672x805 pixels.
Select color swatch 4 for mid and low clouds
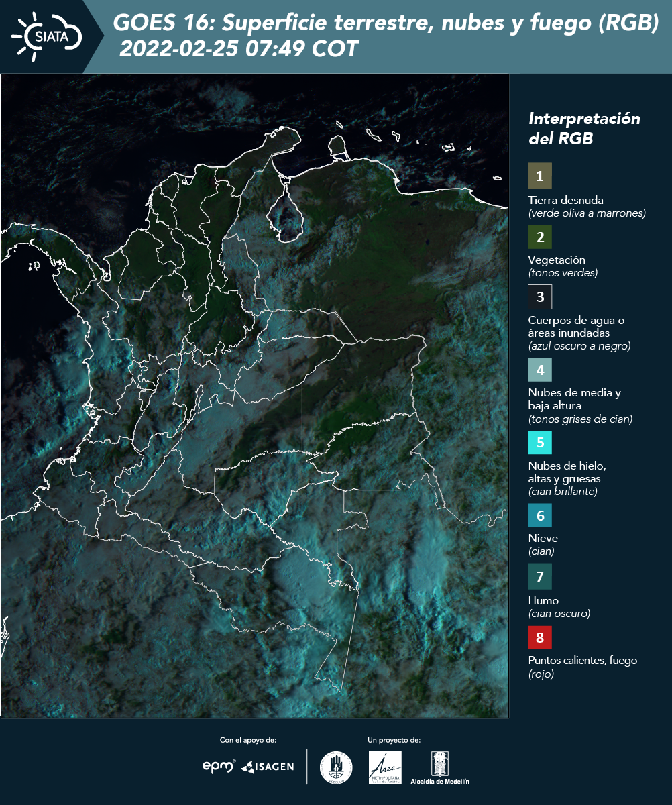tap(540, 370)
